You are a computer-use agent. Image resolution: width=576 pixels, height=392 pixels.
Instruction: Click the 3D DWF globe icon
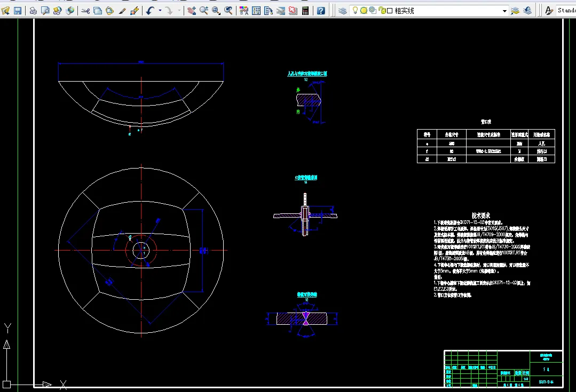70,11
